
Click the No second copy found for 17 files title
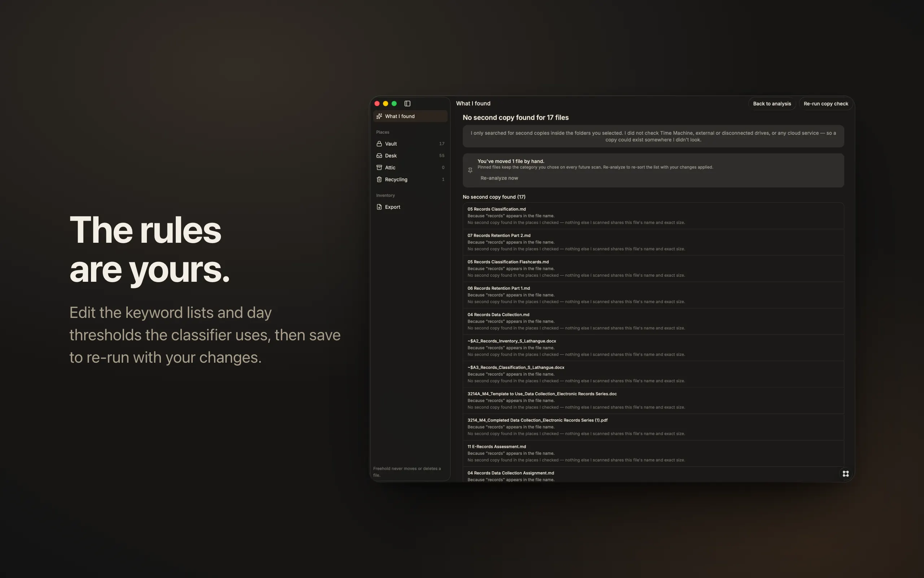tap(515, 118)
